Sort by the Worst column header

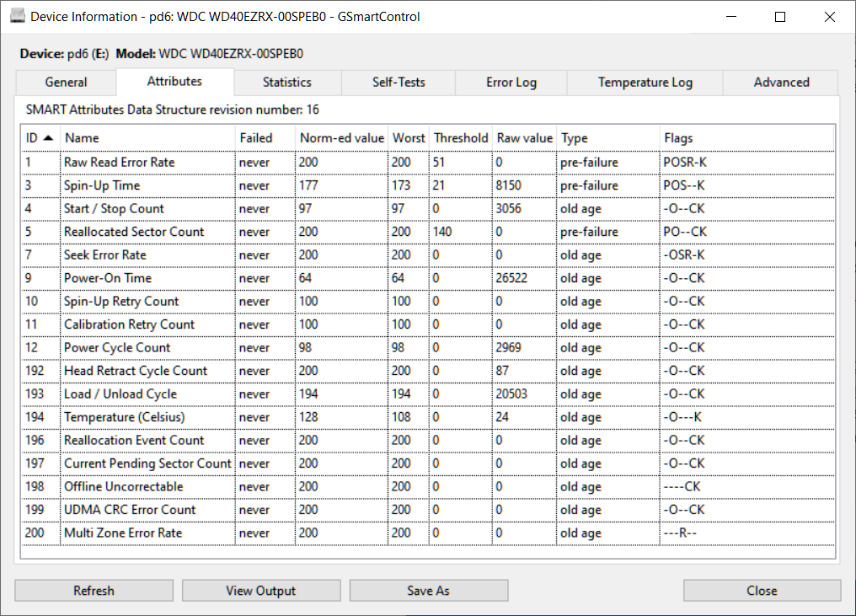[x=409, y=138]
